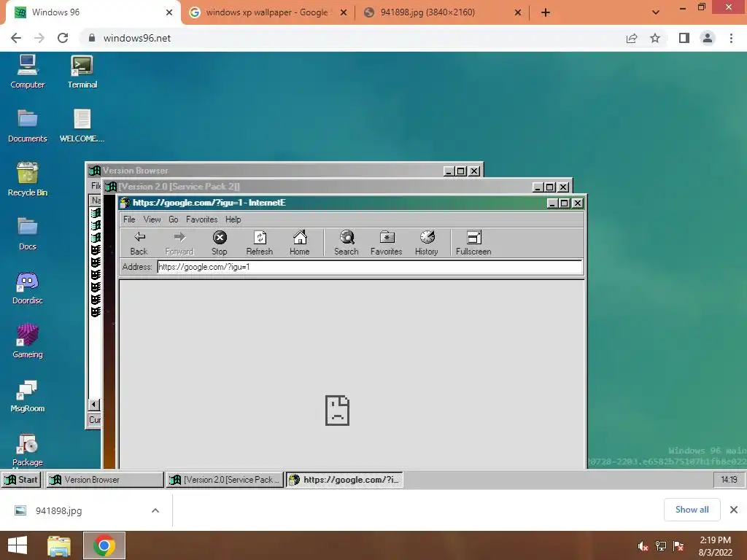Launch the Doordisc shortcut
The width and height of the screenshot is (747, 560).
27,287
